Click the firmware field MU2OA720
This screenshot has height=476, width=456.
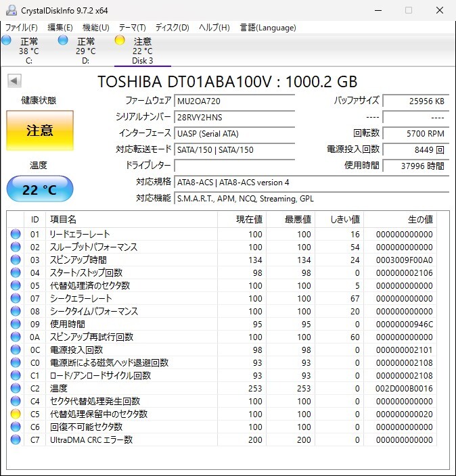(234, 101)
